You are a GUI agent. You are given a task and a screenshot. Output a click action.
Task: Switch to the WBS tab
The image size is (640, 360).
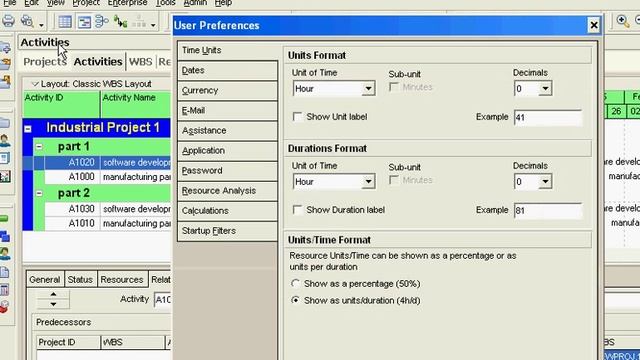[x=140, y=62]
